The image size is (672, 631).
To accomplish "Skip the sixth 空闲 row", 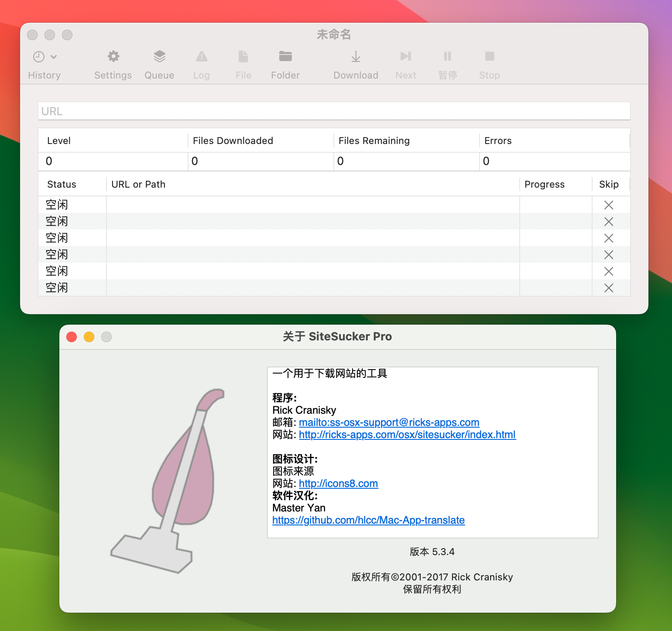I will pyautogui.click(x=609, y=288).
